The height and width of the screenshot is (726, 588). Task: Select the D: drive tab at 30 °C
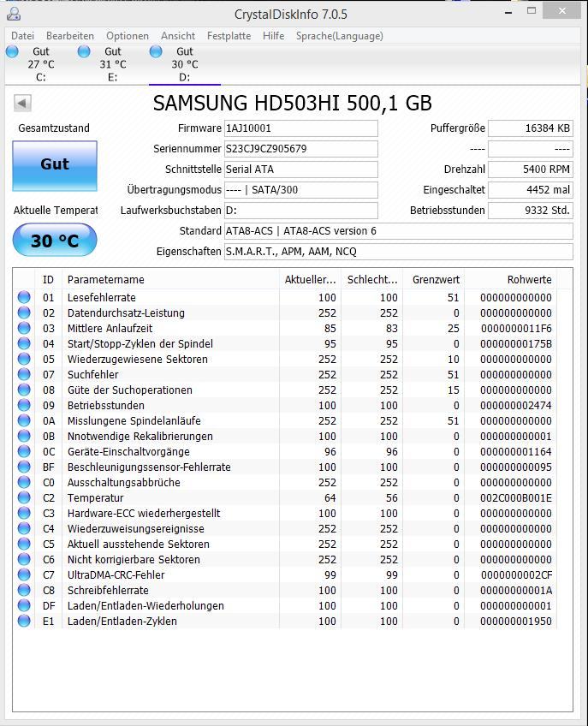pyautogui.click(x=184, y=64)
